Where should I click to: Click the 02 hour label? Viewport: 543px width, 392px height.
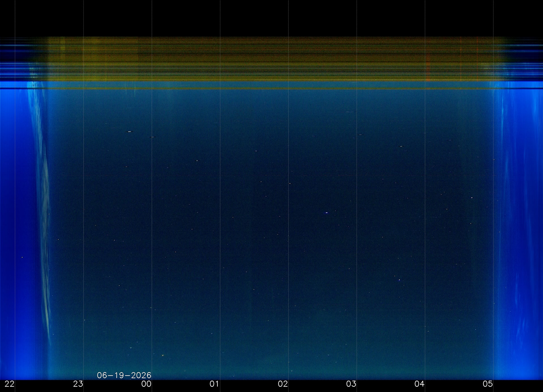pyautogui.click(x=283, y=384)
